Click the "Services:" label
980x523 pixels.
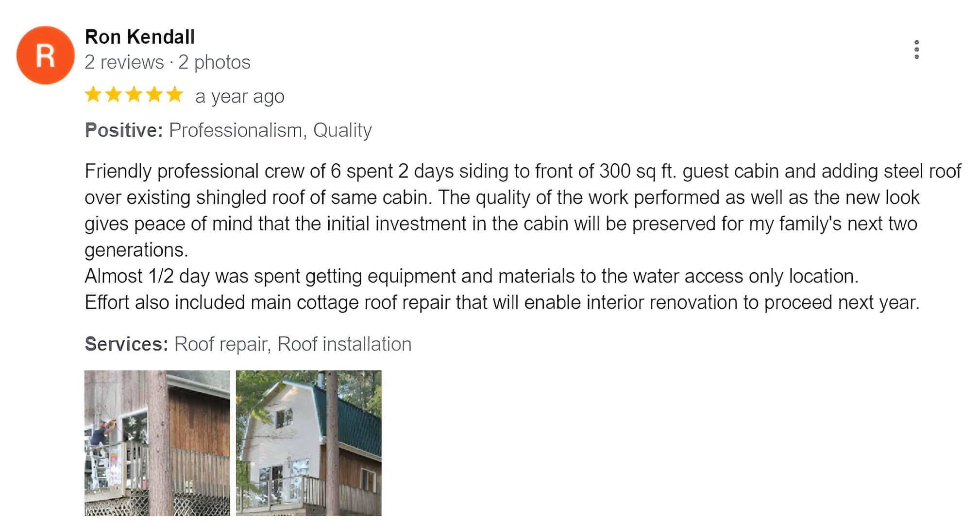126,344
